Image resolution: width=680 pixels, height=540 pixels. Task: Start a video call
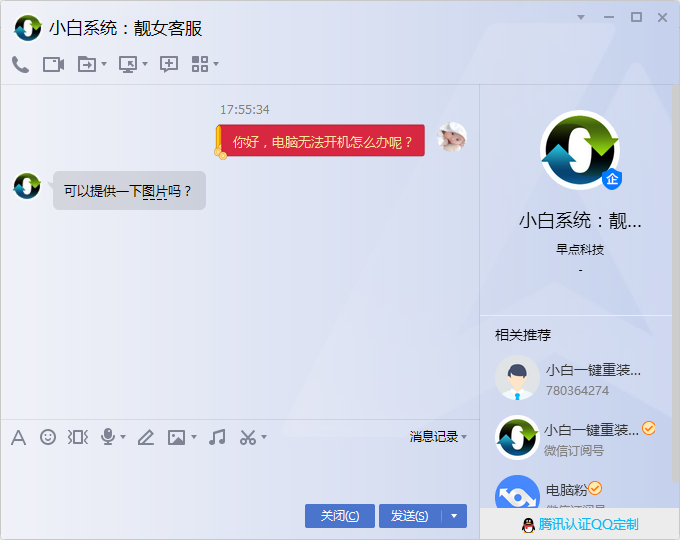pos(53,64)
